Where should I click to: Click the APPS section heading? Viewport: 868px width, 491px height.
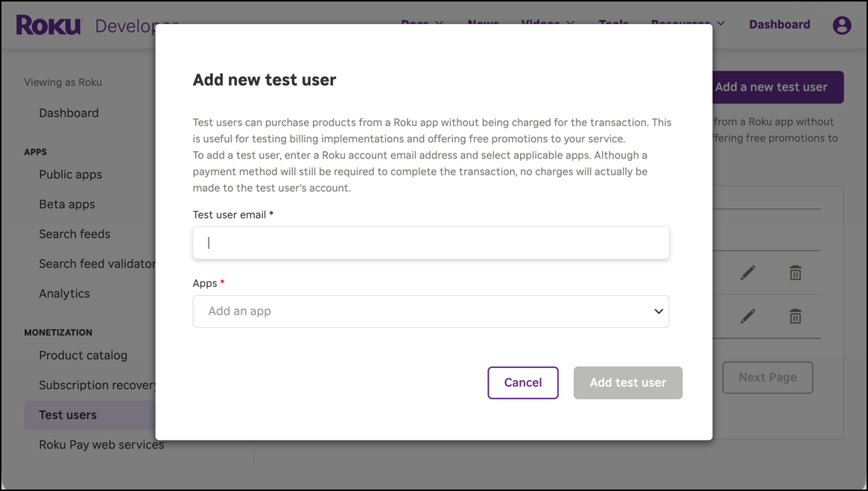[x=36, y=152]
